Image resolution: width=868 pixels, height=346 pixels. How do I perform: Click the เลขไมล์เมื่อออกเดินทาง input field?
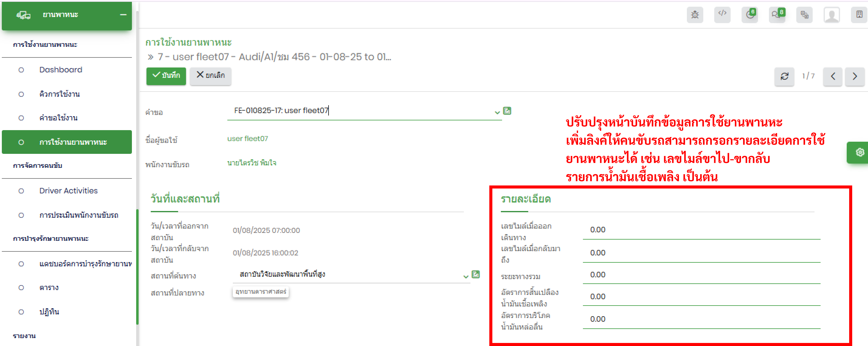click(701, 230)
